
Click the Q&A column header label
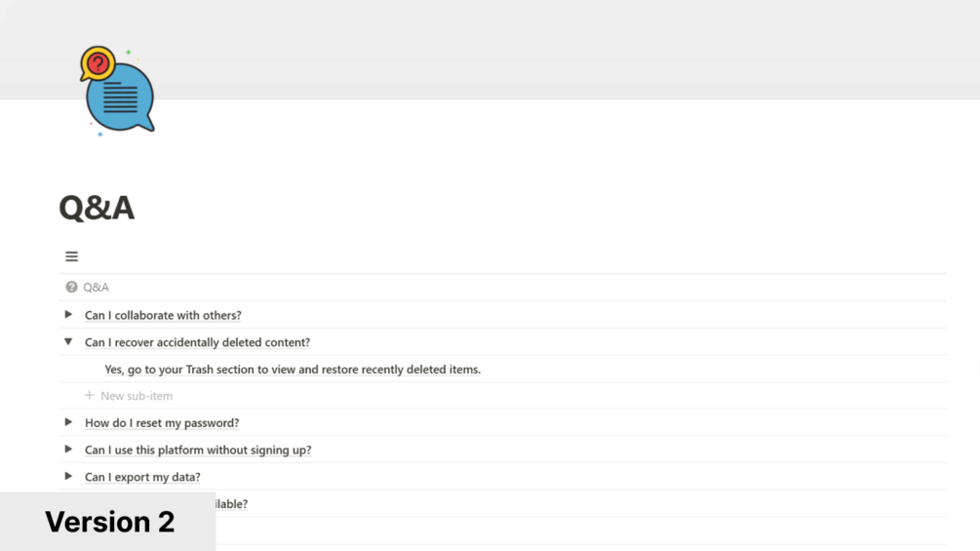pos(96,288)
